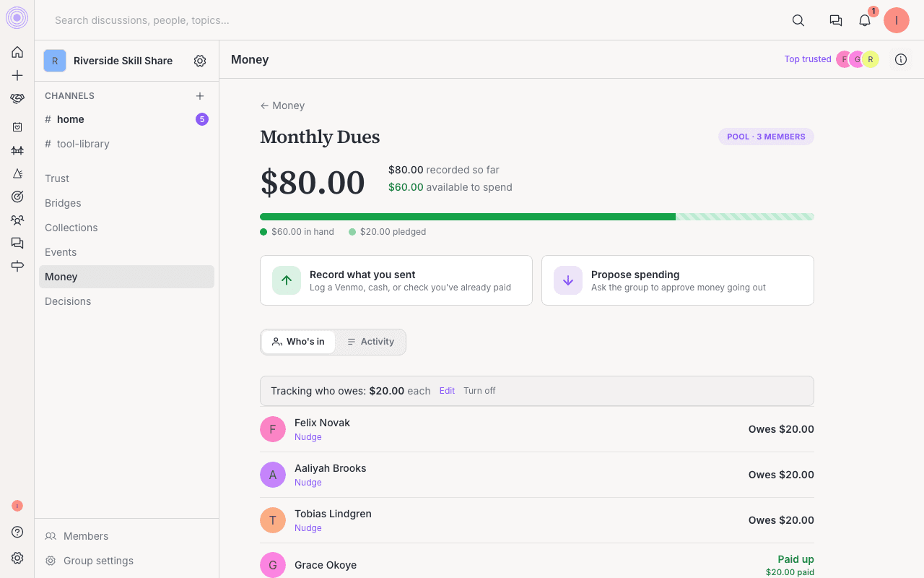Viewport: 924px width, 578px height.
Task: Open the calendar heart icon in the rail
Action: pos(17,127)
